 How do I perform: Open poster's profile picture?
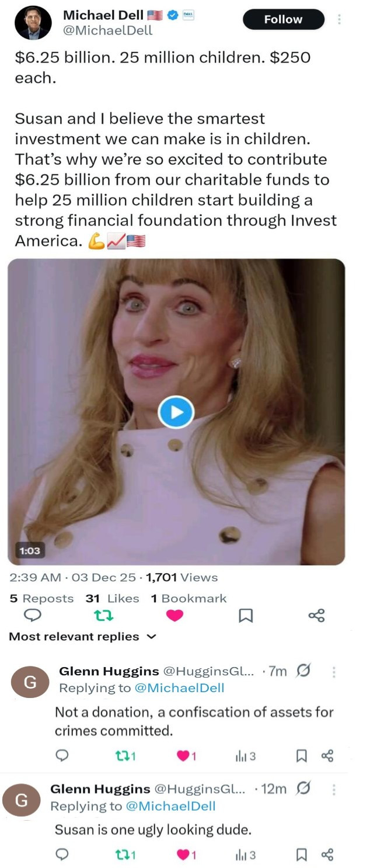[x=33, y=23]
